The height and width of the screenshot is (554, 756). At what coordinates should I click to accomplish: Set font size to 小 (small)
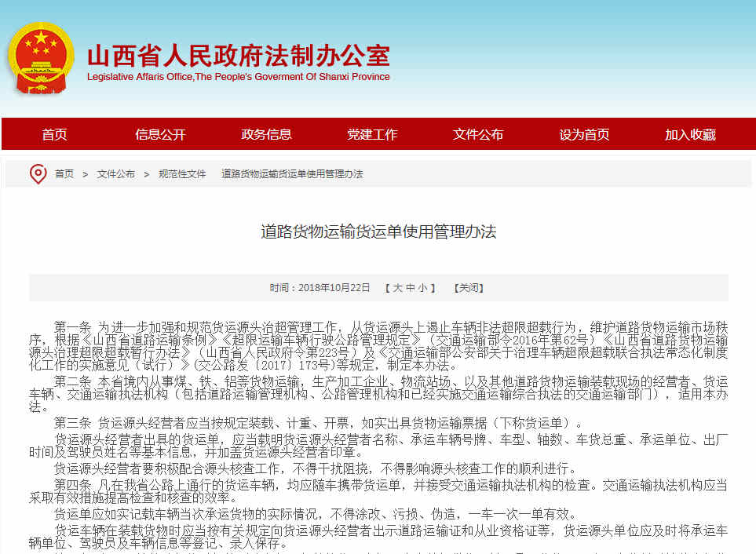pos(422,288)
